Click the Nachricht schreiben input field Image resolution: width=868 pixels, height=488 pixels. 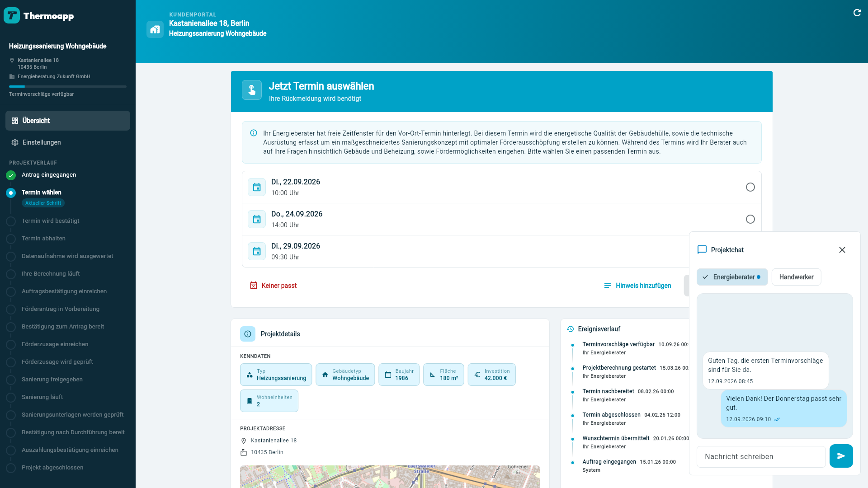761,456
